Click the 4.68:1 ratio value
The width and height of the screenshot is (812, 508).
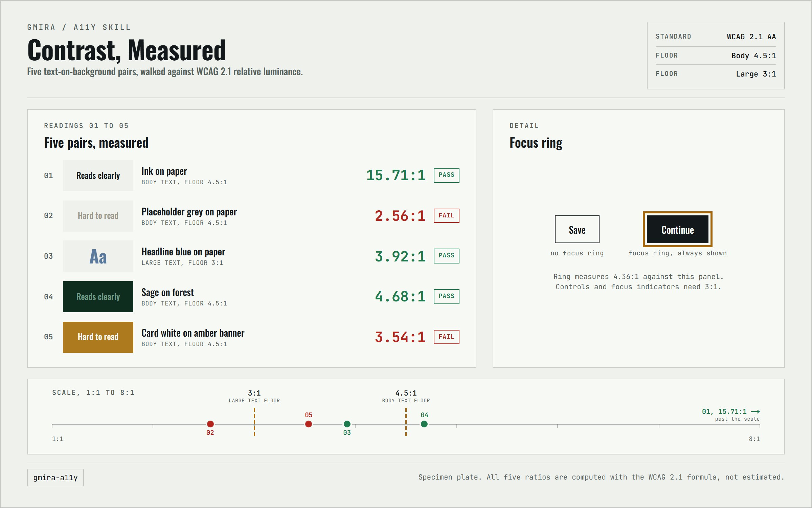coord(400,297)
